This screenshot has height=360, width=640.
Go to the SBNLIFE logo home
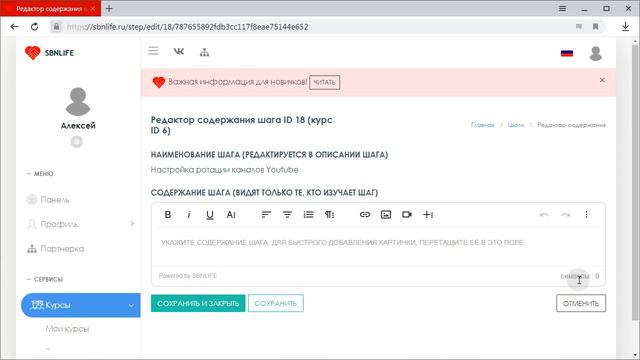[49, 53]
